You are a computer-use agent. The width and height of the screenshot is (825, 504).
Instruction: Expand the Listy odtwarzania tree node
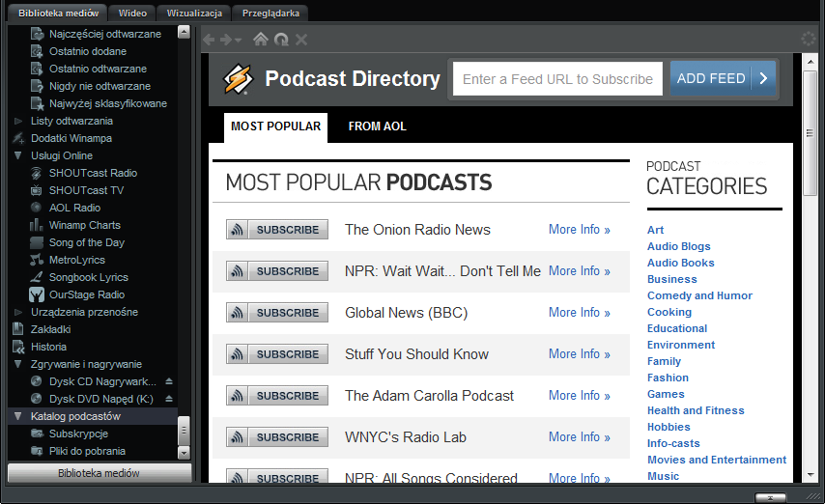[18, 121]
